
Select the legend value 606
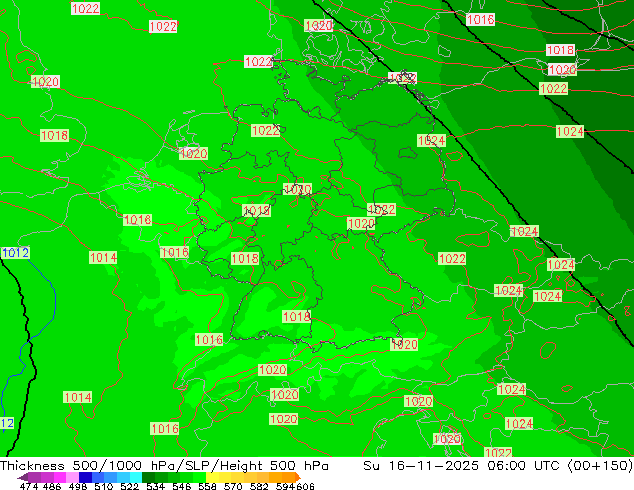pos(304,486)
